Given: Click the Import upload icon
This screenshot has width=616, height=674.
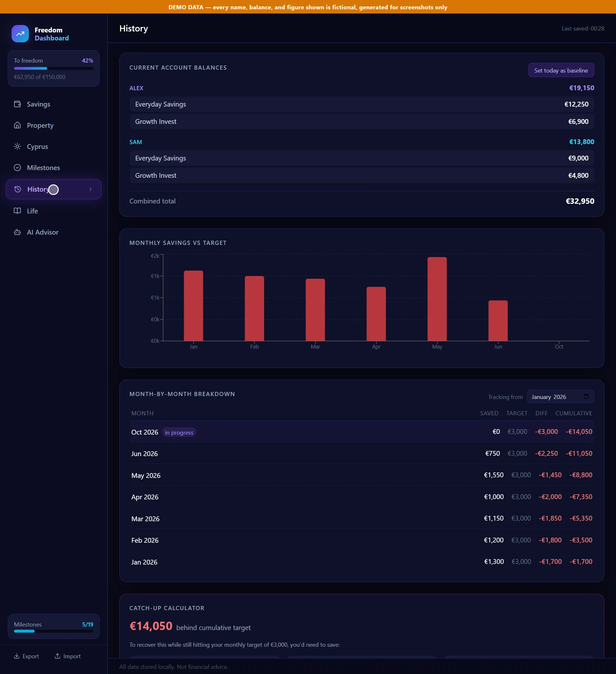Looking at the screenshot, I should [57, 656].
